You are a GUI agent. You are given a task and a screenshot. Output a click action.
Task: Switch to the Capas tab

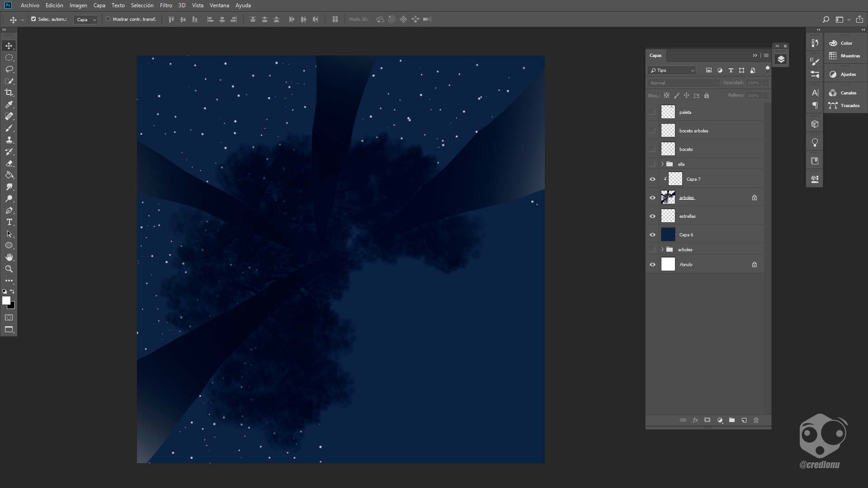click(x=656, y=56)
